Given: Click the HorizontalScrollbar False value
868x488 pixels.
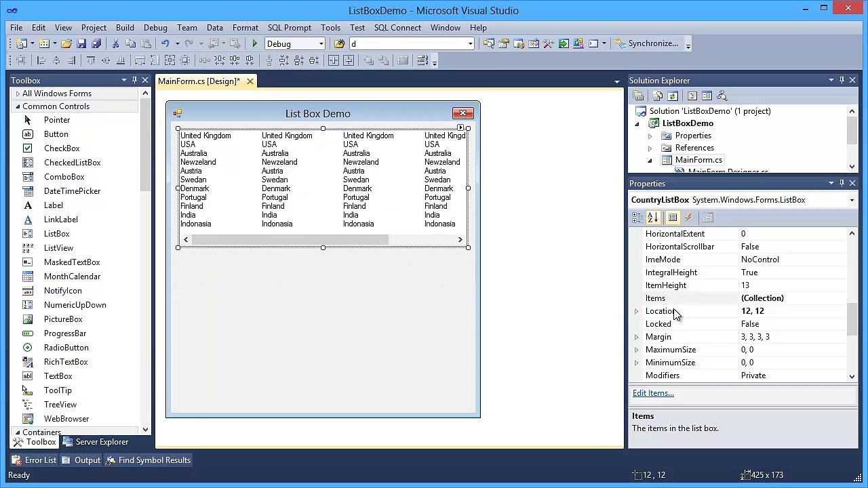Looking at the screenshot, I should [x=791, y=247].
